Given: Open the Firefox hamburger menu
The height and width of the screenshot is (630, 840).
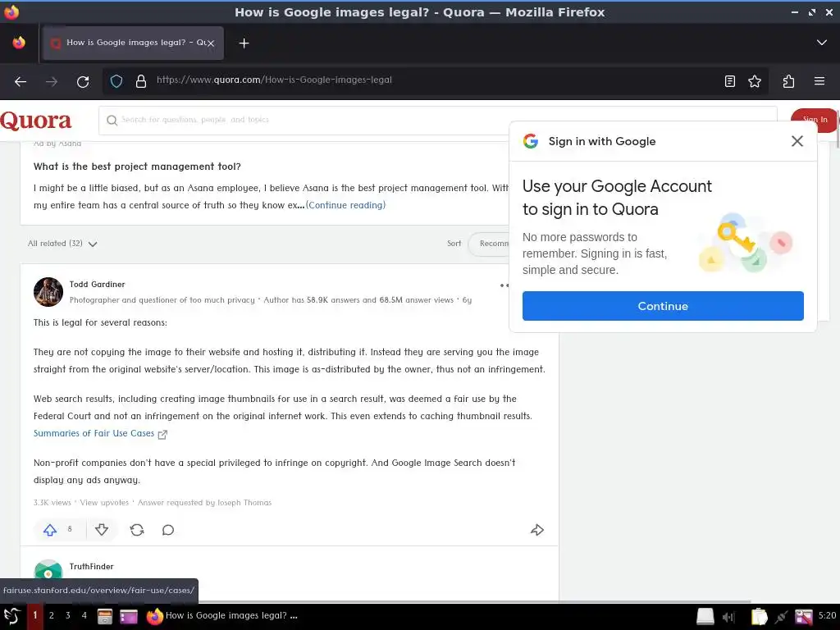Looking at the screenshot, I should [x=819, y=81].
